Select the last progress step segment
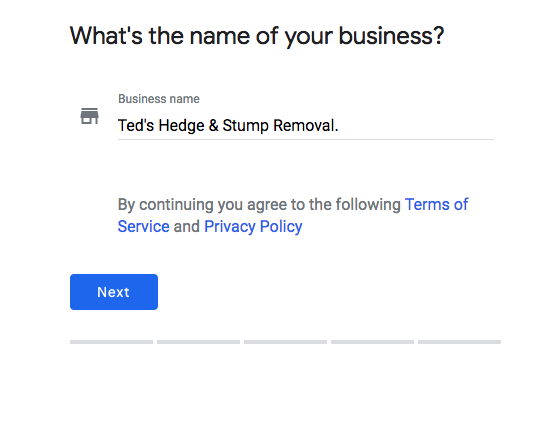559x422 pixels. pos(459,342)
